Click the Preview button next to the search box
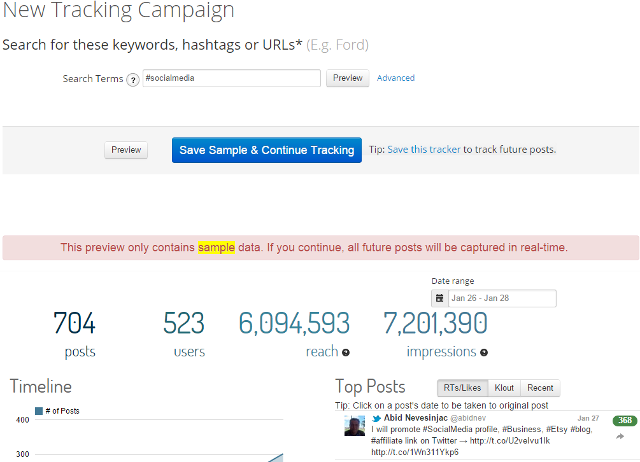This screenshot has height=462, width=640. [347, 78]
